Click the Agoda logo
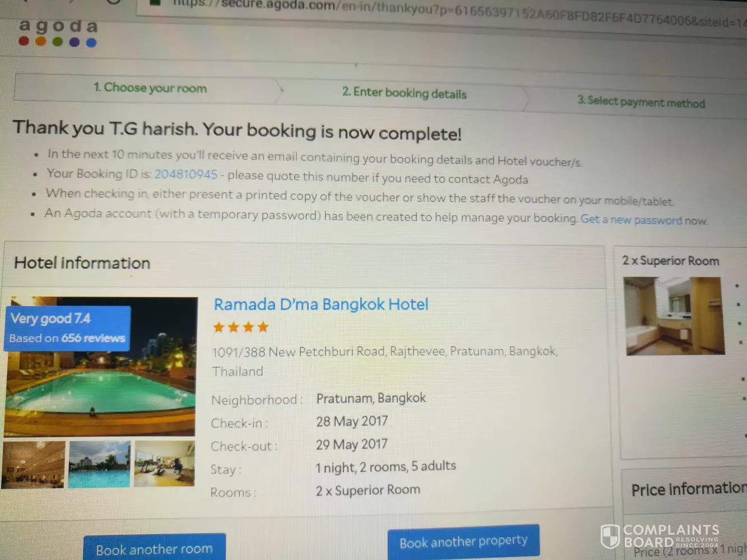Image resolution: width=747 pixels, height=560 pixels. coord(58,33)
